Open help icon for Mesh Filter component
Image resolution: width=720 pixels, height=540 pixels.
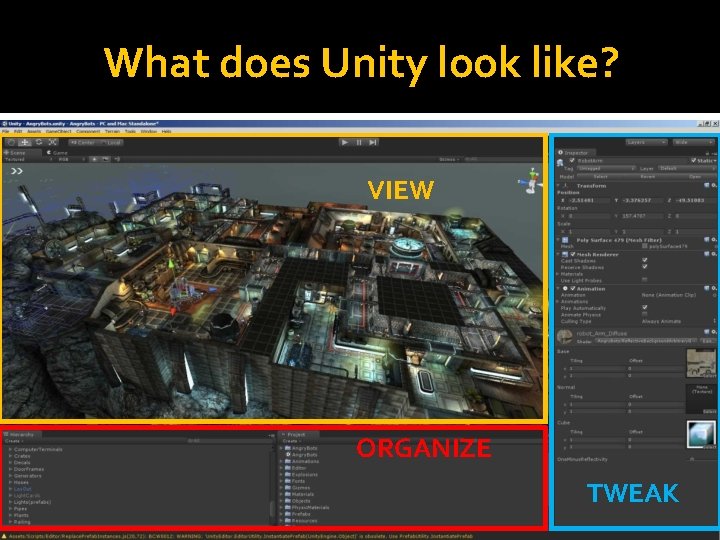(x=707, y=240)
